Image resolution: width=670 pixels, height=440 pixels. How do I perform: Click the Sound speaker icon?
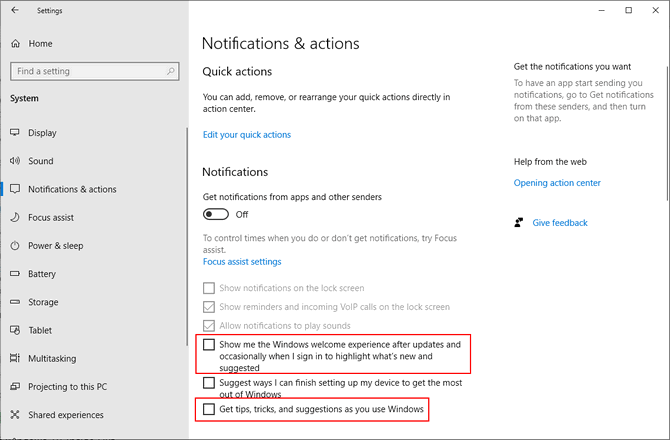(x=15, y=161)
